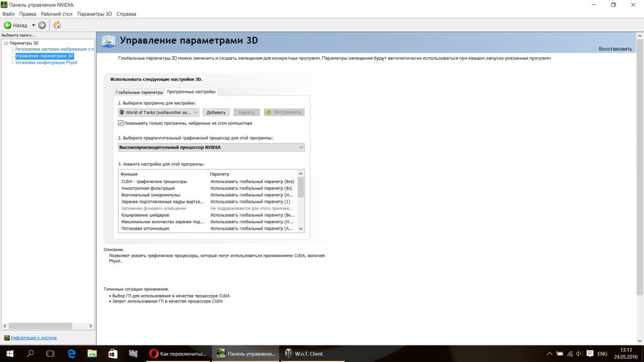Image resolution: width=644 pixels, height=362 pixels.
Task: Click the green Back arrow icon
Action: tap(8, 25)
